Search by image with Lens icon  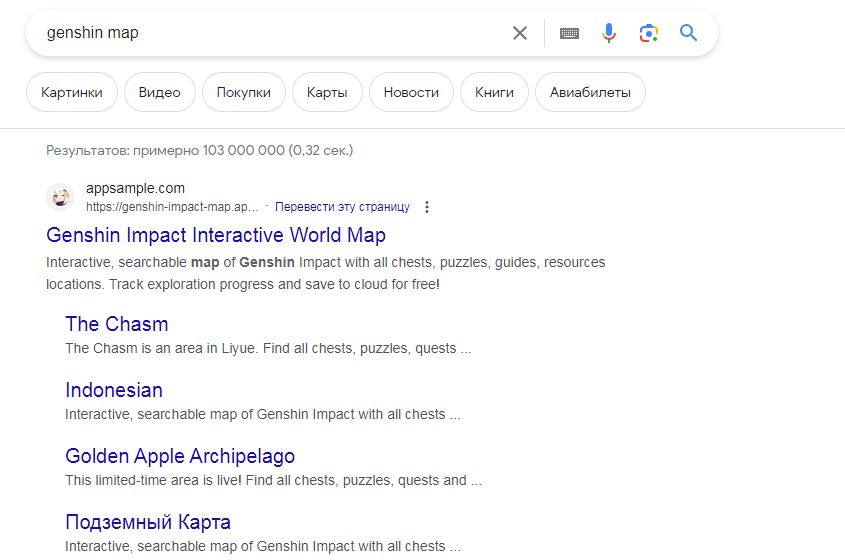click(x=649, y=33)
